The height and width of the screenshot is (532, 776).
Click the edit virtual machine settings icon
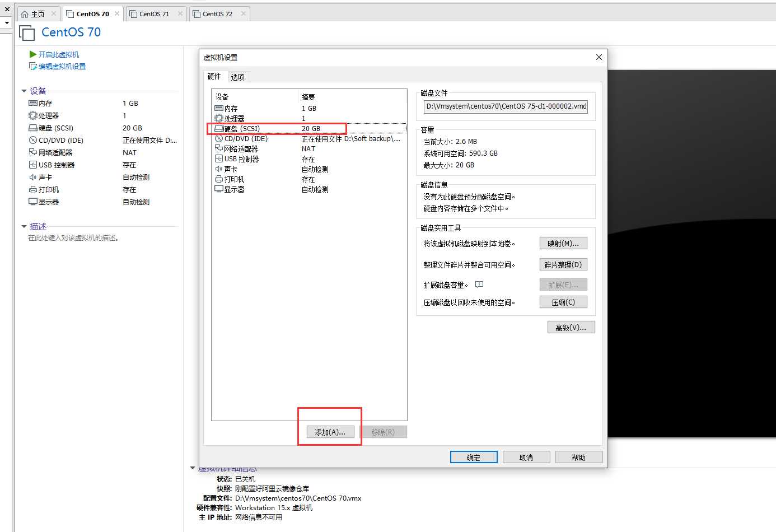click(x=33, y=66)
